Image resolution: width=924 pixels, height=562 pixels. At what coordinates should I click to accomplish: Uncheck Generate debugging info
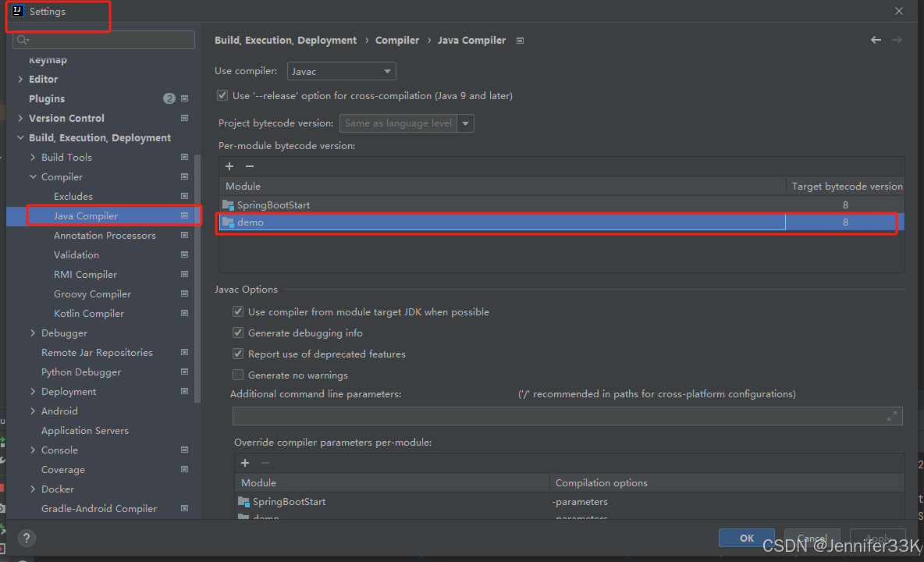click(x=238, y=333)
